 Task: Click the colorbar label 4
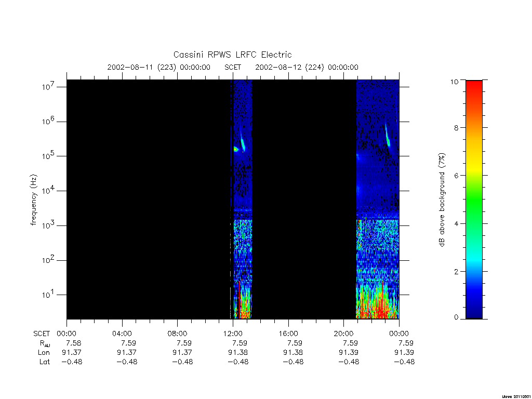[456, 223]
